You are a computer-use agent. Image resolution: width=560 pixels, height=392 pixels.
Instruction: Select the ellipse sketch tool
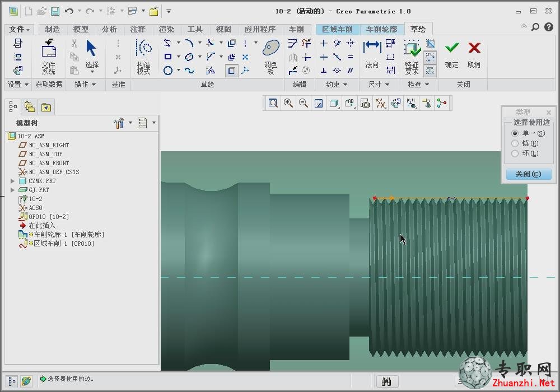[x=189, y=57]
